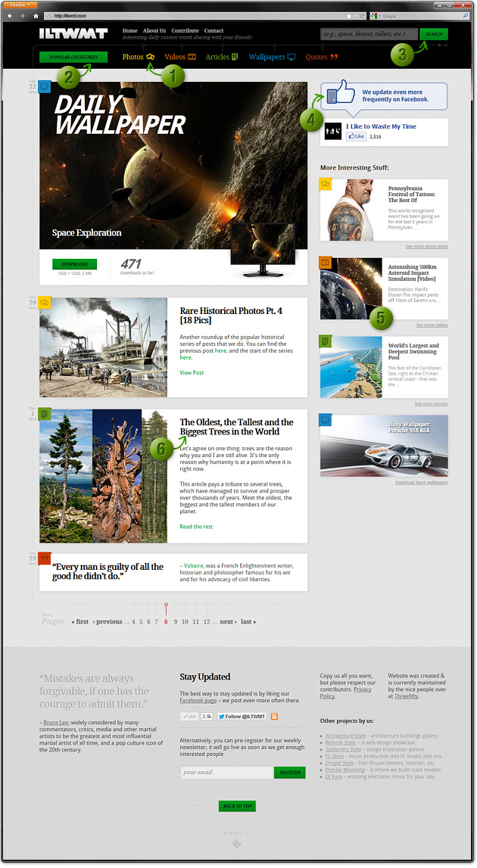Viewport: 477px width, 868px height.
Task: Focus the site search field
Action: tap(369, 34)
